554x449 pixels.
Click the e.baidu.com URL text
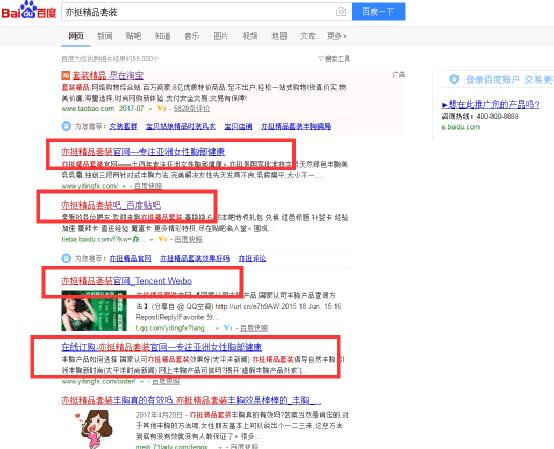(461, 127)
